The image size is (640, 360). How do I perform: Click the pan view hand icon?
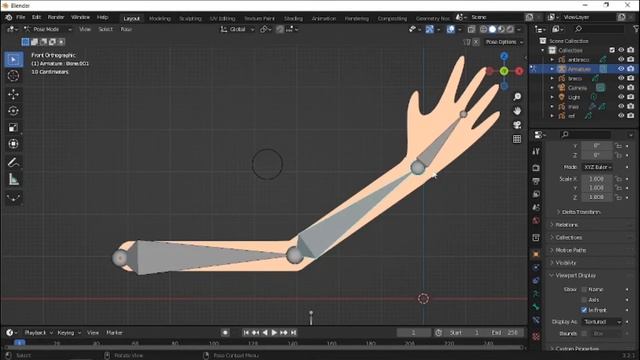(x=517, y=111)
